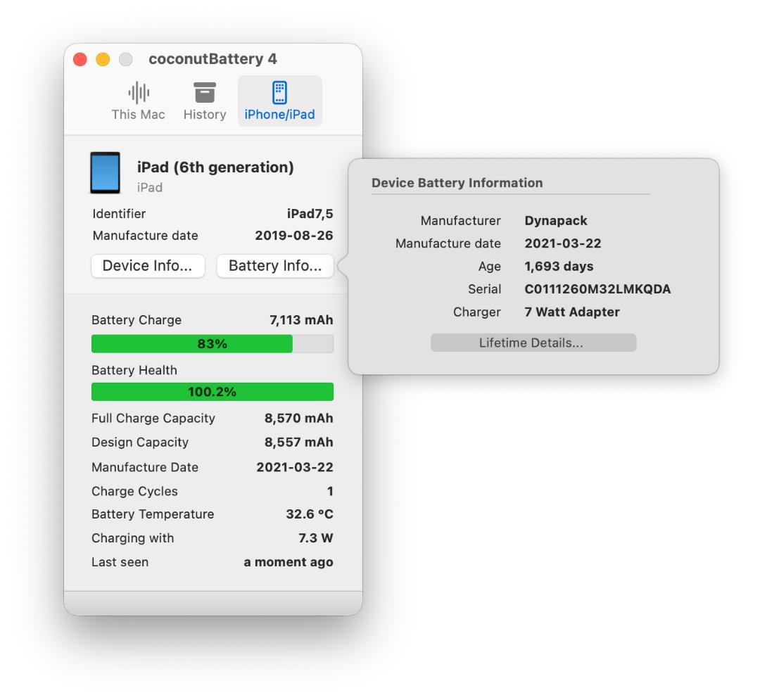Image resolution: width=760 pixels, height=700 pixels.
Task: Click the Dynapack manufacturer entry
Action: coord(555,220)
